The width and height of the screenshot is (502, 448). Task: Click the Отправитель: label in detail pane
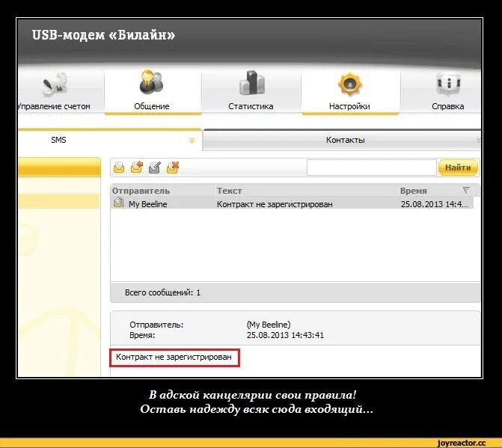(156, 325)
